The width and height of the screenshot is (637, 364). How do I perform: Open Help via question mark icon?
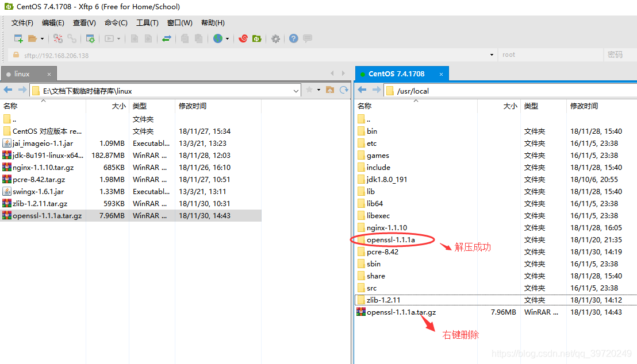294,38
